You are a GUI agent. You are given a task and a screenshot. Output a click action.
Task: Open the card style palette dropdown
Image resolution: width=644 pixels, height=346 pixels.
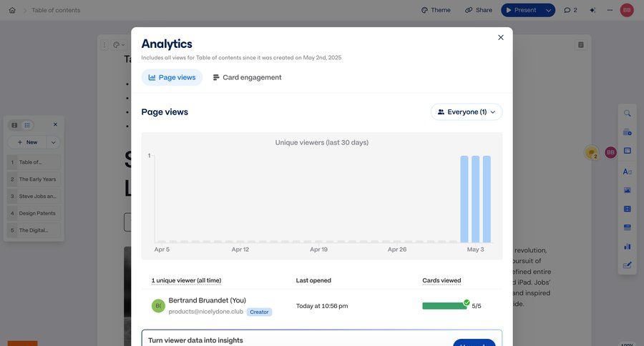tap(119, 45)
